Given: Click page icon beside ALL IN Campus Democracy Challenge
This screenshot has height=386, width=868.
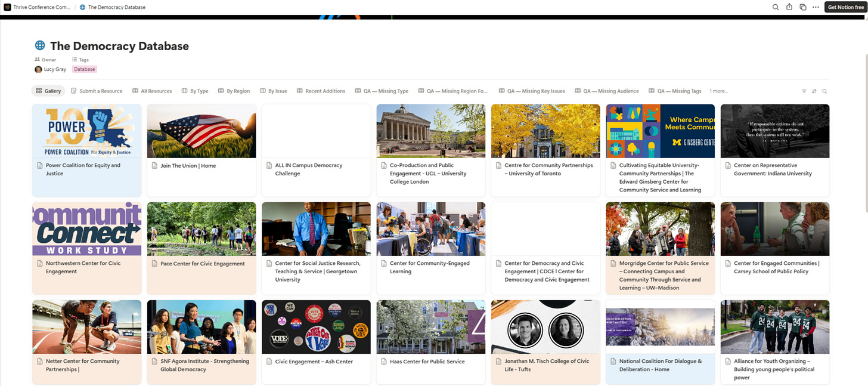Looking at the screenshot, I should (x=269, y=166).
